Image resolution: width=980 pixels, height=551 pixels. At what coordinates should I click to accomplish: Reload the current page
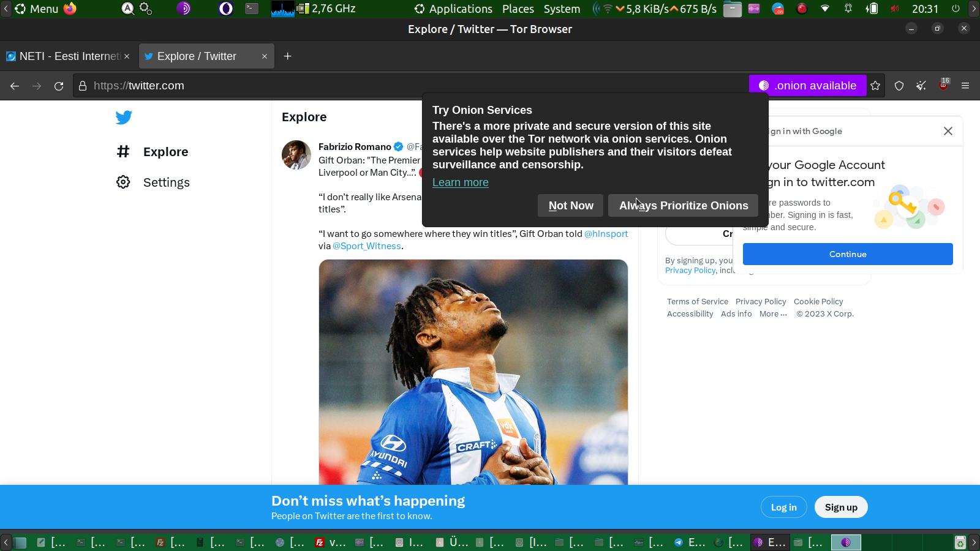(x=59, y=86)
